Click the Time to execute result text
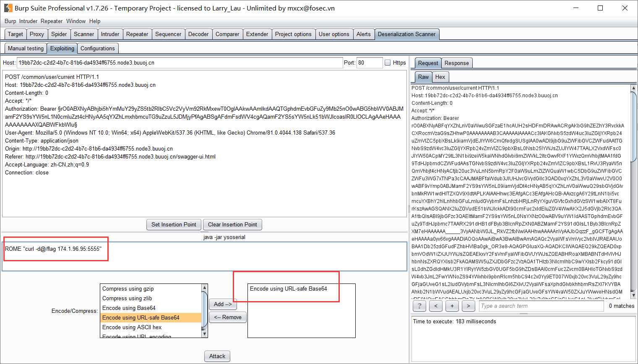The height and width of the screenshot is (364, 638). pyautogui.click(x=454, y=321)
